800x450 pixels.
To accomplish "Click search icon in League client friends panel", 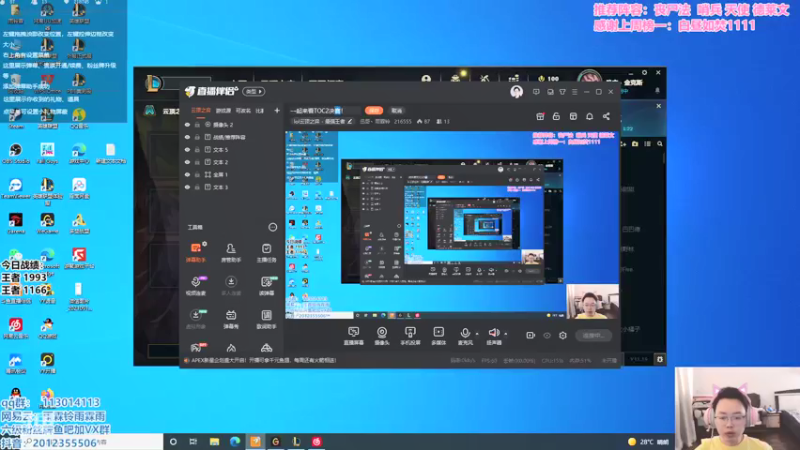I will (x=660, y=144).
